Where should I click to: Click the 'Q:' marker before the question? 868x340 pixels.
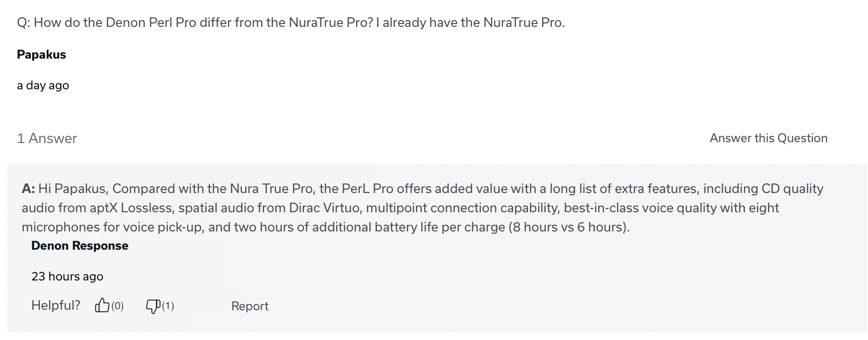point(24,23)
